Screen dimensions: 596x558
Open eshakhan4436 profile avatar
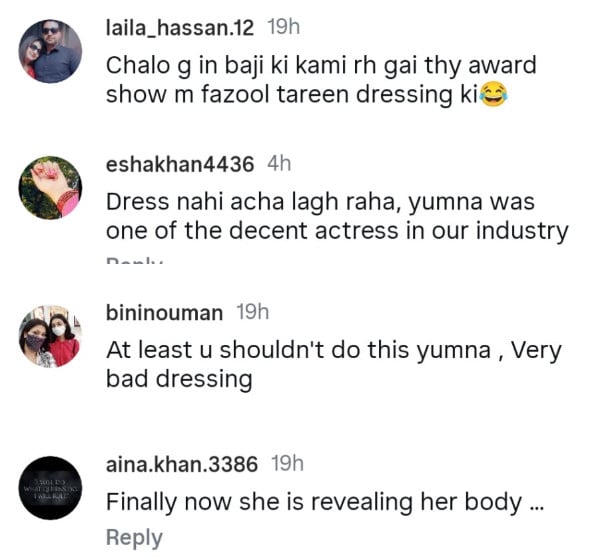(51, 188)
